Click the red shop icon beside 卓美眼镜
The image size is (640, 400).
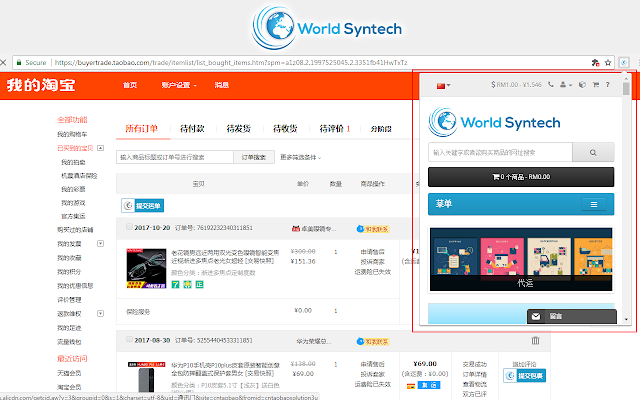click(296, 229)
